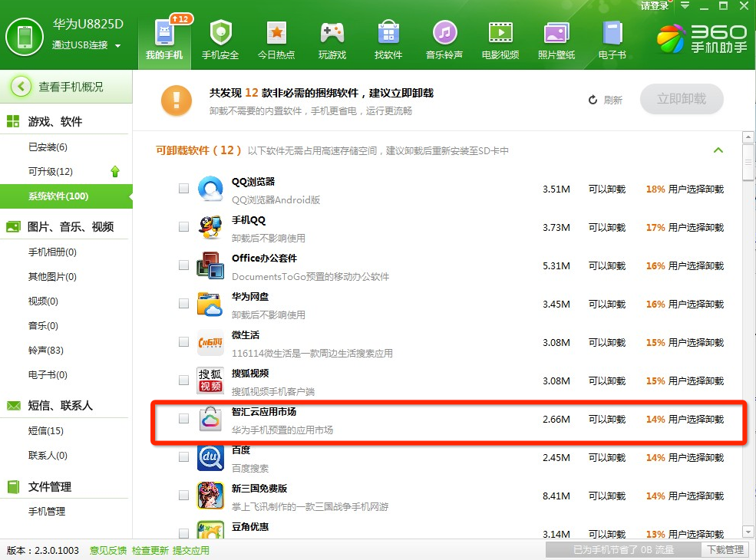756x560 pixels.
Task: Collapse the 可卸载软件 list chevron
Action: [x=718, y=150]
